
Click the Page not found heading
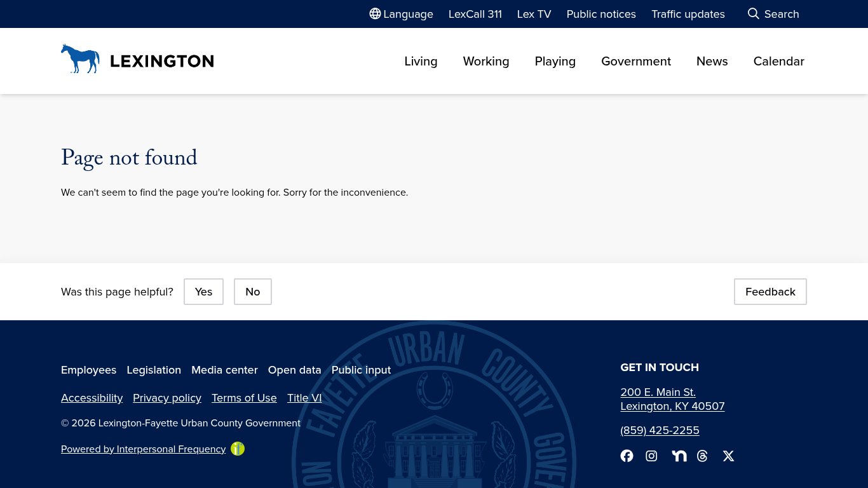pyautogui.click(x=129, y=158)
